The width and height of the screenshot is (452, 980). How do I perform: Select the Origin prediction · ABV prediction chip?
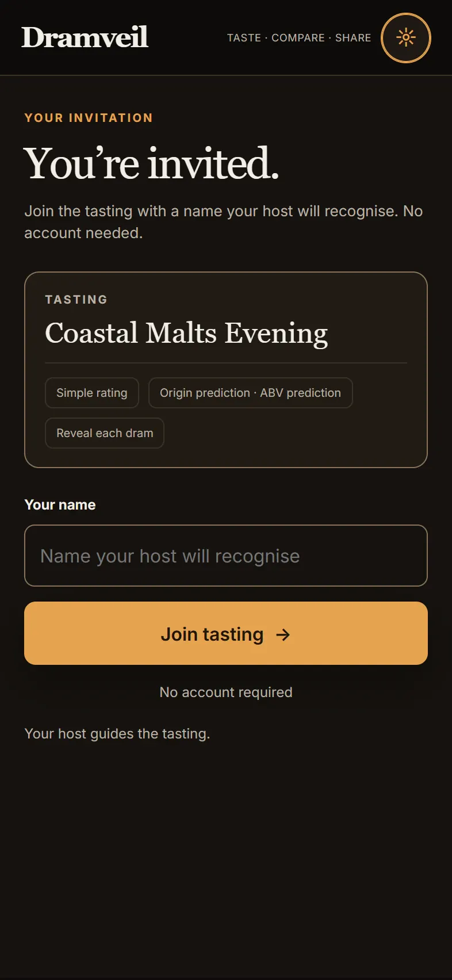click(251, 393)
